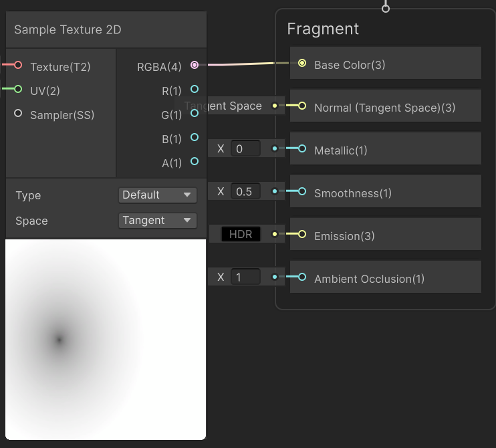Select the Normal (Tangent Space)(3) block

point(385,106)
